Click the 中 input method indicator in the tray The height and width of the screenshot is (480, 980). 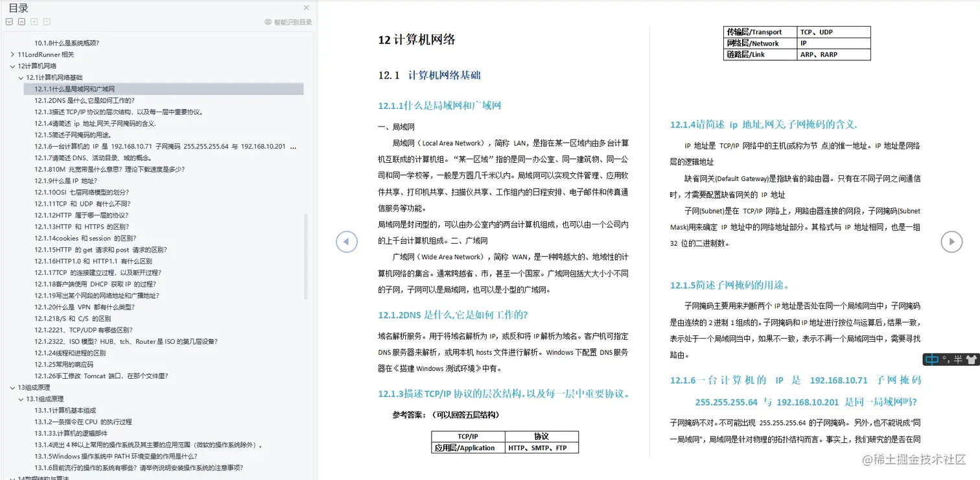coord(932,359)
